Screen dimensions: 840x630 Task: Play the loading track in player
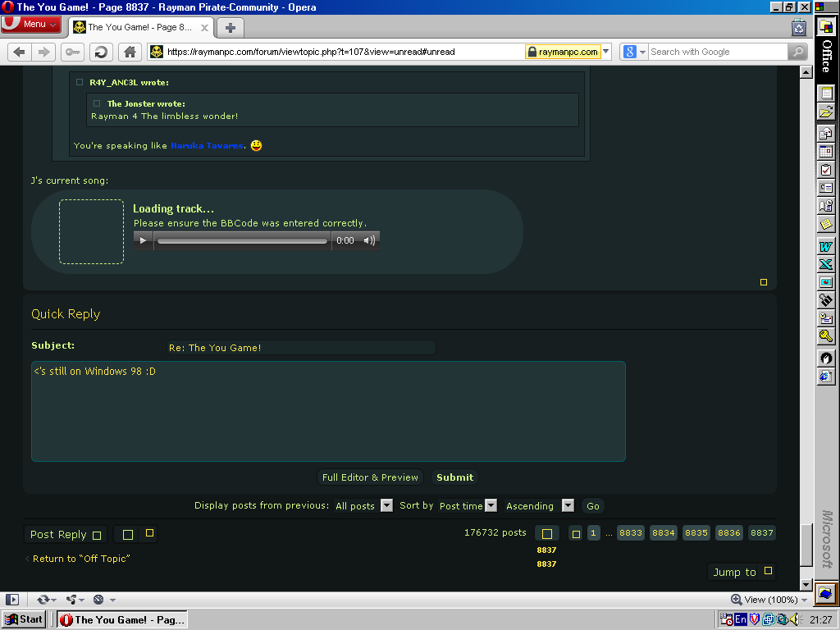coord(143,240)
